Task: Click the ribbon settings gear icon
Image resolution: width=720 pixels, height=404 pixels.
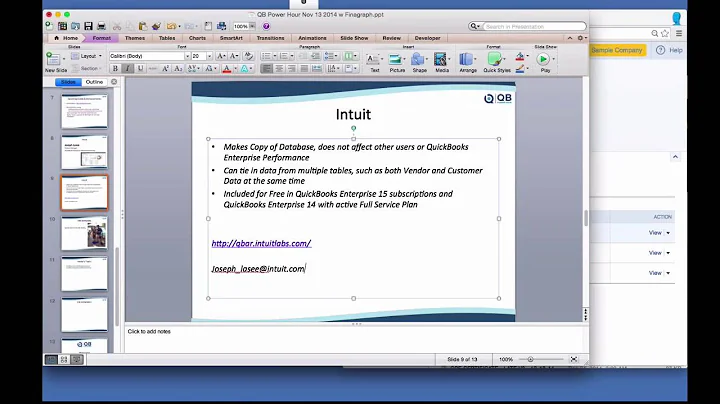Action: 580,38
